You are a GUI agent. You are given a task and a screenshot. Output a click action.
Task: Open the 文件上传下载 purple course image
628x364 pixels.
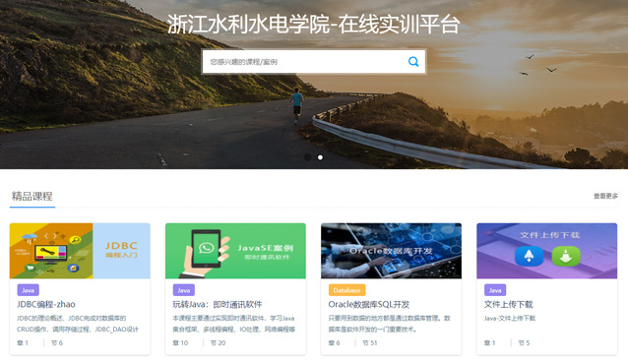click(546, 251)
